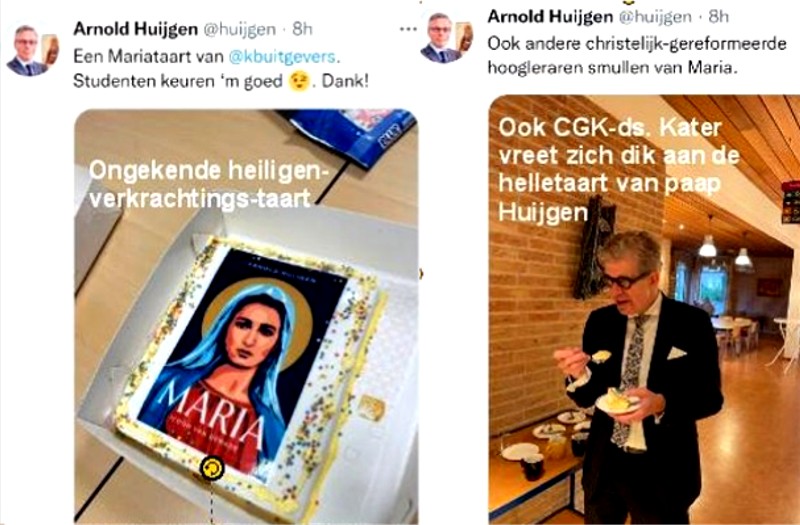Open the 8h timestamp of Mariataart tweet
This screenshot has height=525, width=800.
pyautogui.click(x=302, y=29)
